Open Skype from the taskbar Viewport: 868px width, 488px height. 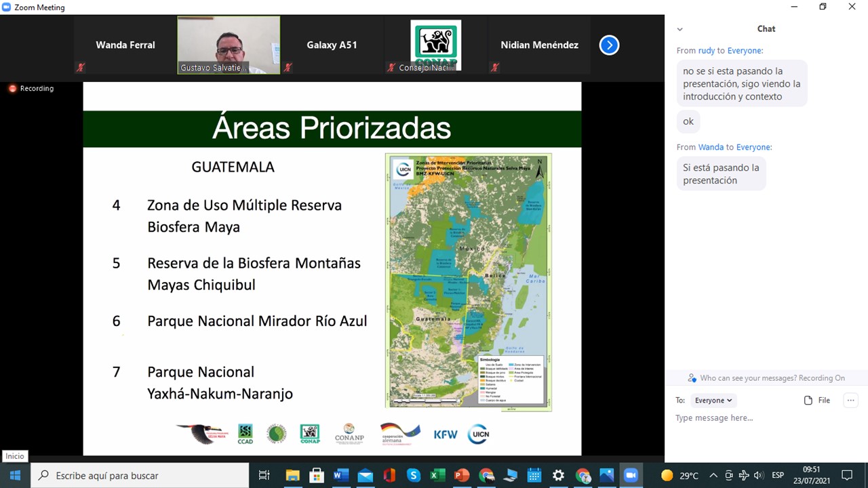[x=414, y=475]
